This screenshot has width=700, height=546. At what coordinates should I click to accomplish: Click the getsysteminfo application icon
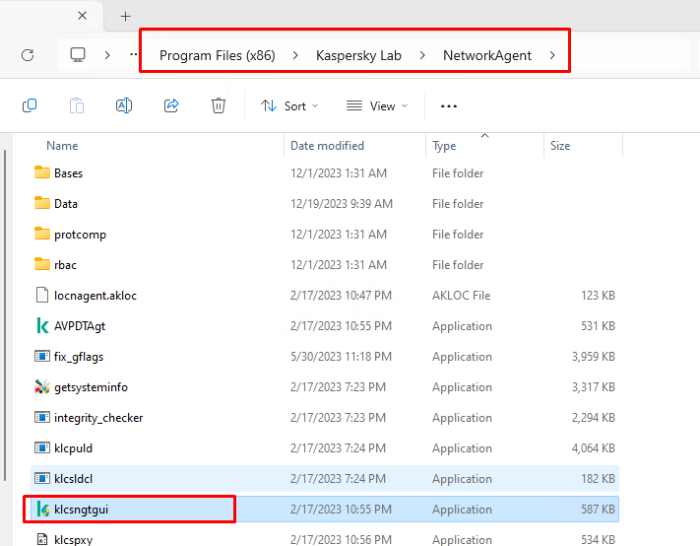pyautogui.click(x=42, y=387)
